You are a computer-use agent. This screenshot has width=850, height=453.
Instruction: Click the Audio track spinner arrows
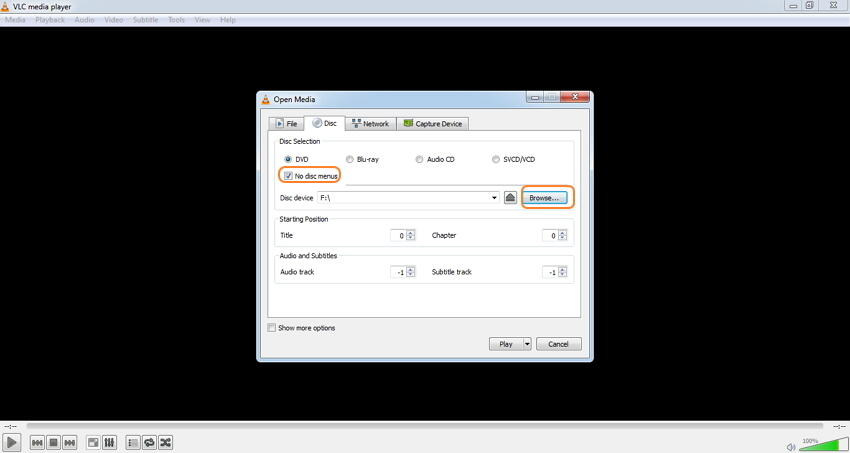[410, 272]
